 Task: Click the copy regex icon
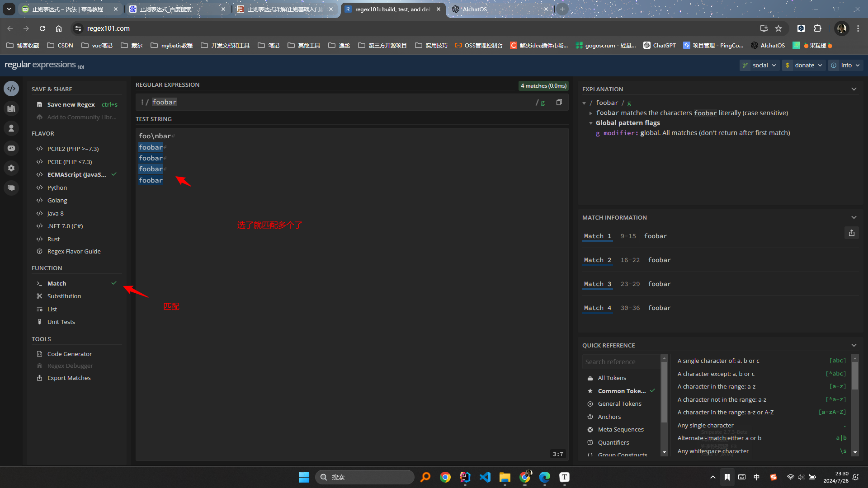559,103
